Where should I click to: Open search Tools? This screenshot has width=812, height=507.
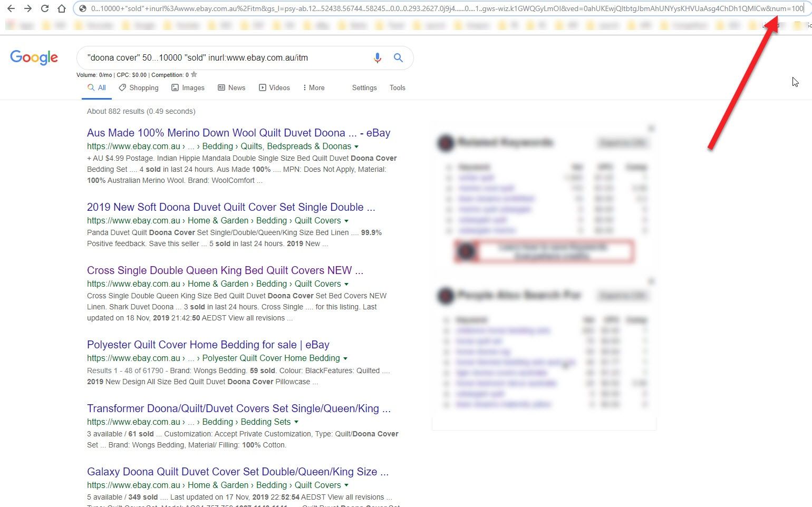tap(398, 88)
